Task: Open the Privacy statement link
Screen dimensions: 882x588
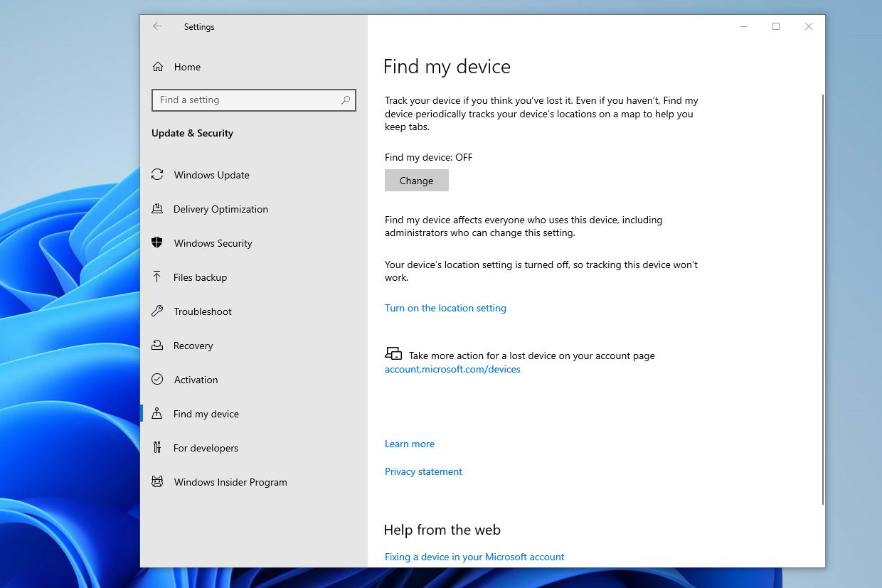Action: pos(423,471)
